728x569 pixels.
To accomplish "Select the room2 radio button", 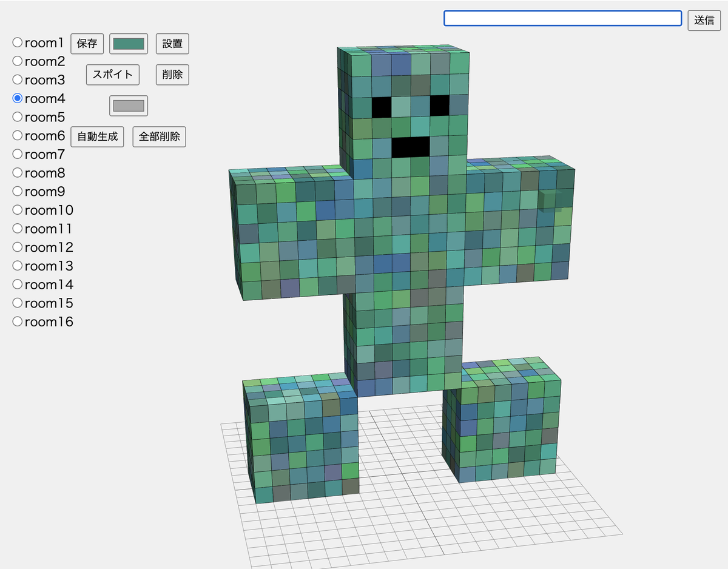I will click(x=18, y=61).
